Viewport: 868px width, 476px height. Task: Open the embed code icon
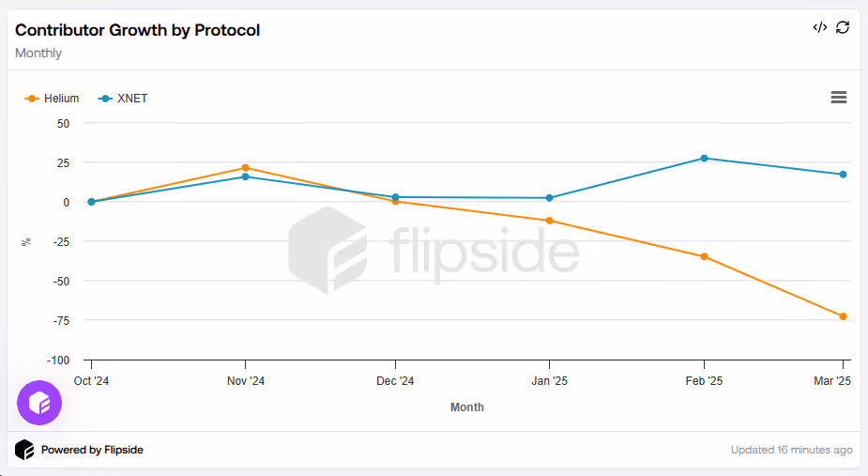coord(820,27)
